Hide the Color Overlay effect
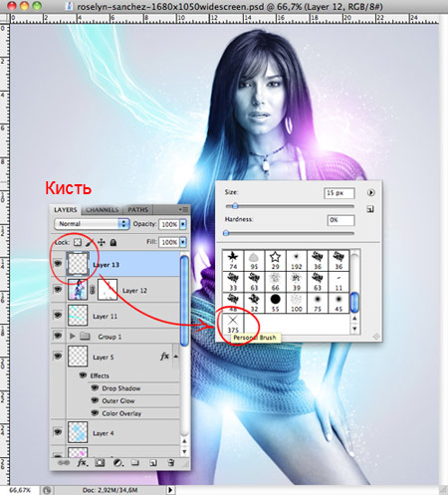448x495 pixels. pyautogui.click(x=95, y=413)
